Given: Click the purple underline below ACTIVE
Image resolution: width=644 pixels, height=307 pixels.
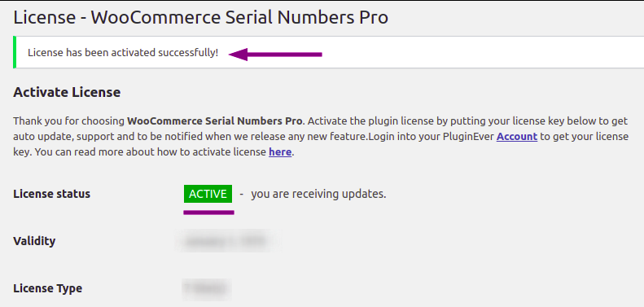Looking at the screenshot, I should click(x=208, y=213).
